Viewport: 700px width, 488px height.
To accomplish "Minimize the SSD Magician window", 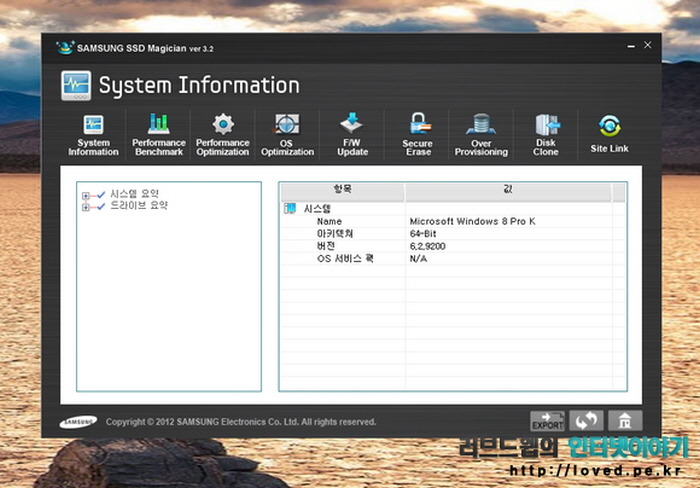I will tap(631, 46).
